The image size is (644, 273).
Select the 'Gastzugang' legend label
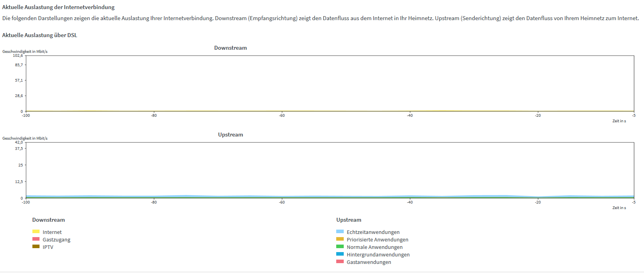(56, 240)
